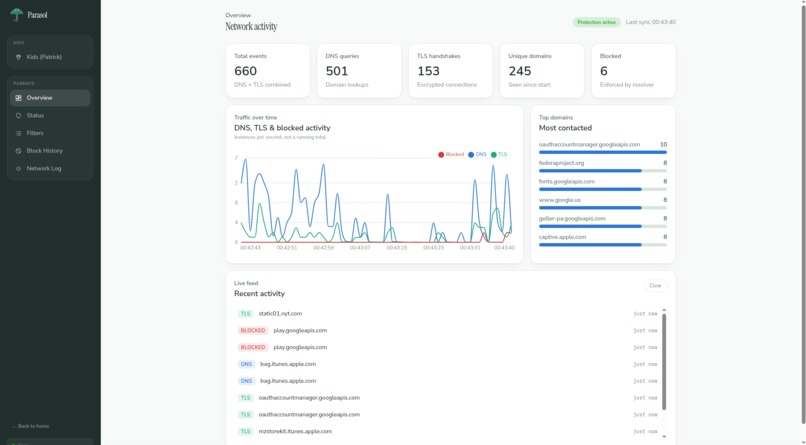
Task: Clear the Recent activity live feed
Action: click(x=655, y=286)
